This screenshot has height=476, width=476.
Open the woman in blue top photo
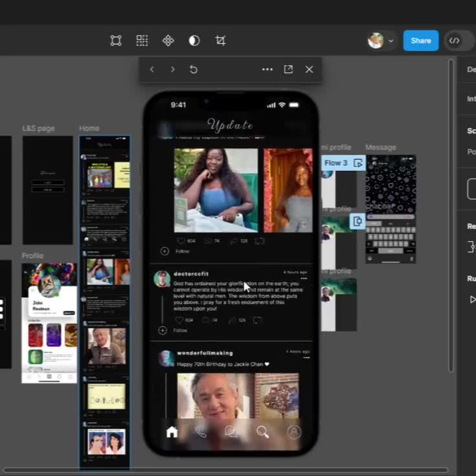[216, 190]
